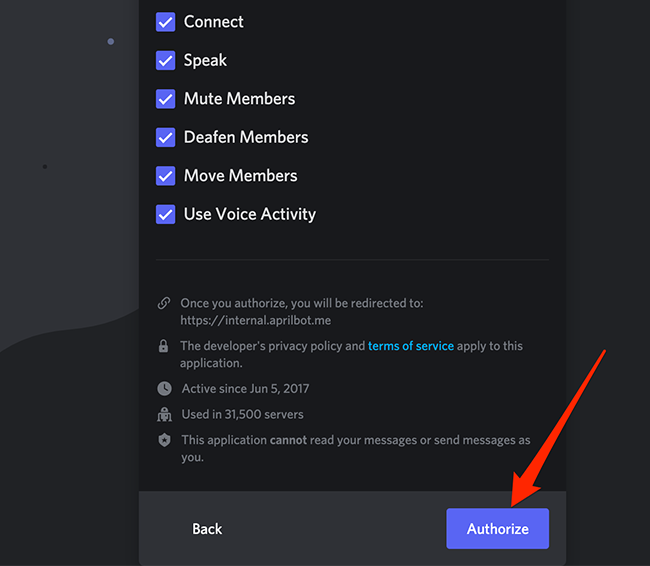This screenshot has width=650, height=566.
Task: Click the Deafen Members label text
Action: coord(246,137)
